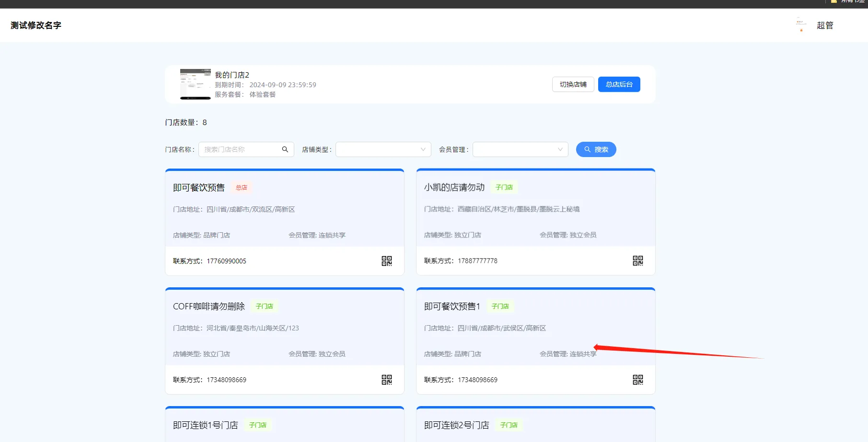Click QR code icon on 即可餐饮预售 card
868x442 pixels.
(x=386, y=261)
